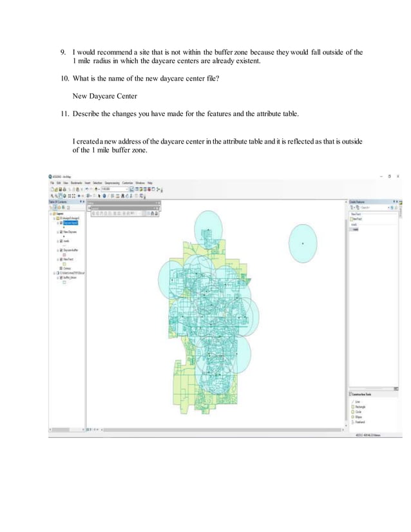Click List By Visibility icon

click(x=59, y=207)
